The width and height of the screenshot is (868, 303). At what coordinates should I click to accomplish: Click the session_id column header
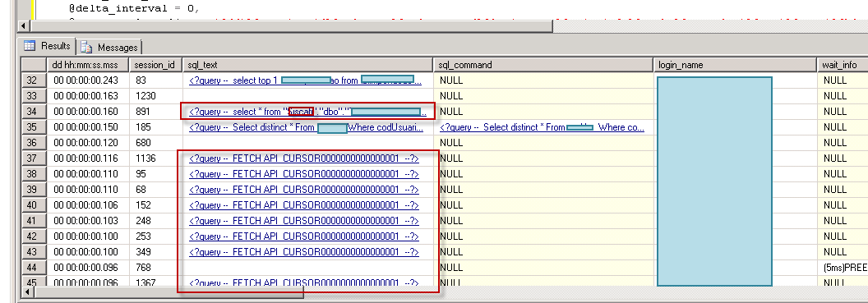[155, 65]
